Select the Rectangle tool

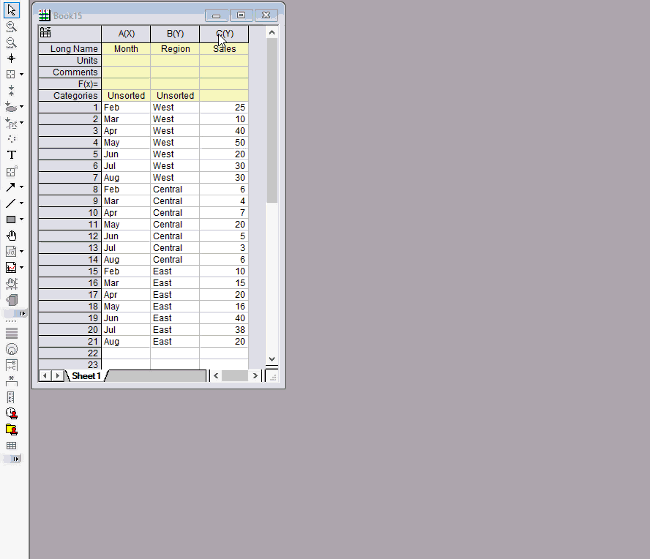coord(11,219)
